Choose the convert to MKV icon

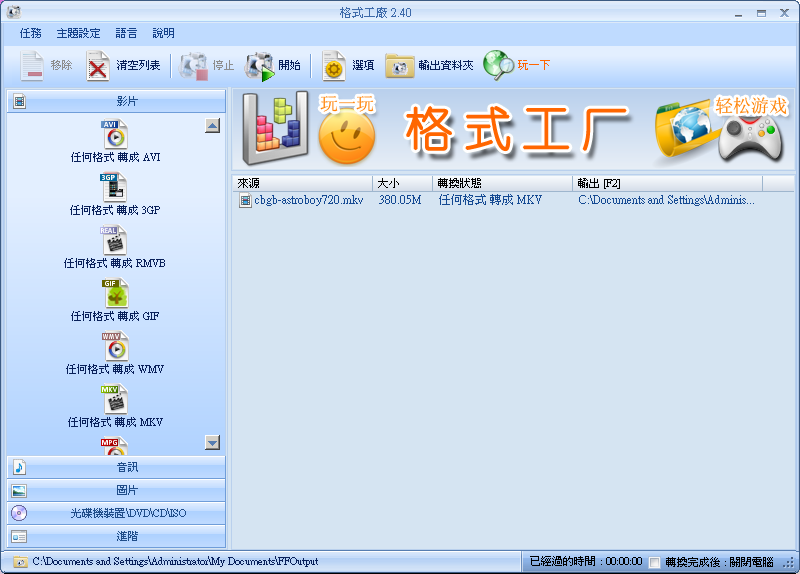coord(115,399)
